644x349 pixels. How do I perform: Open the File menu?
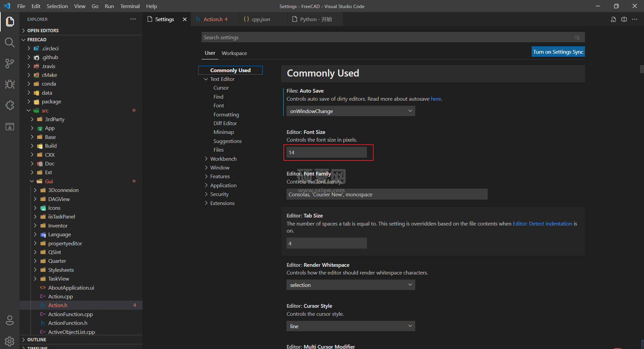[x=21, y=6]
